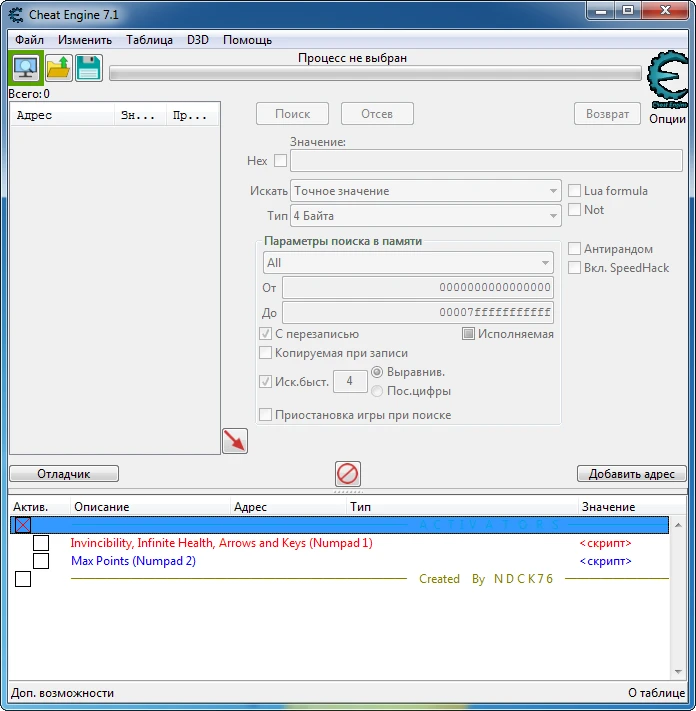Open the All memory region dropdown

tap(408, 263)
